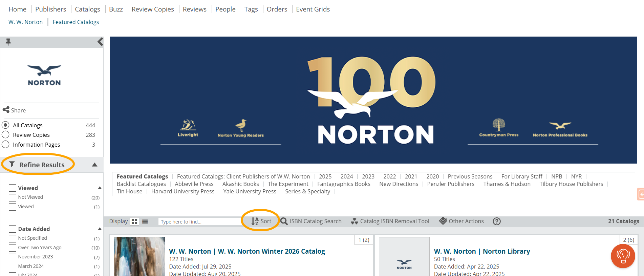Click the Other Actions checkmark icon
644x276 pixels.
[443, 221]
